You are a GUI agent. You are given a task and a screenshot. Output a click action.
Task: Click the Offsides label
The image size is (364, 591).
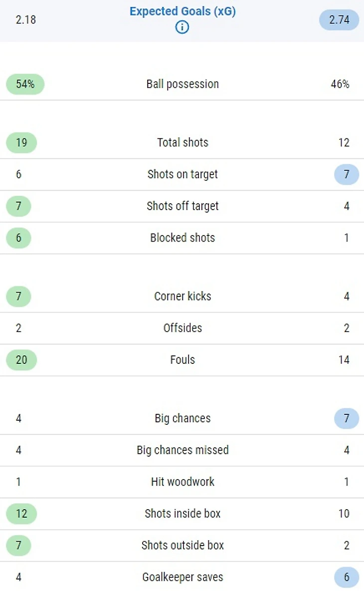point(182,328)
